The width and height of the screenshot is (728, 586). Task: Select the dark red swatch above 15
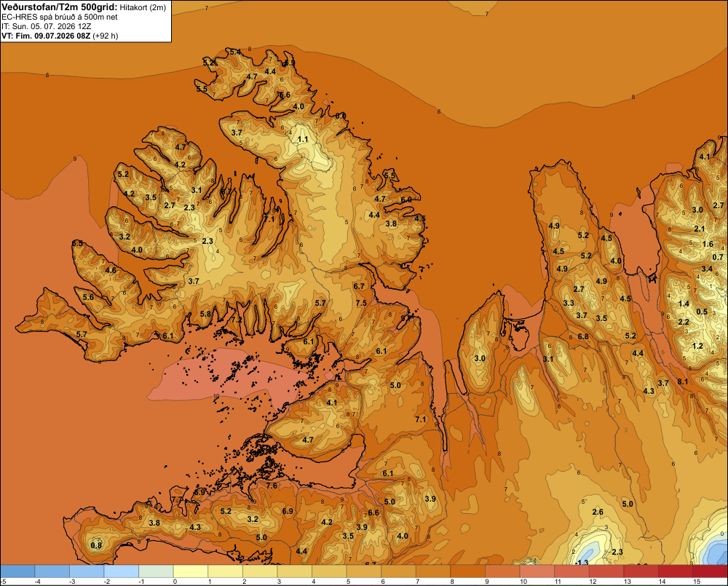[711, 571]
